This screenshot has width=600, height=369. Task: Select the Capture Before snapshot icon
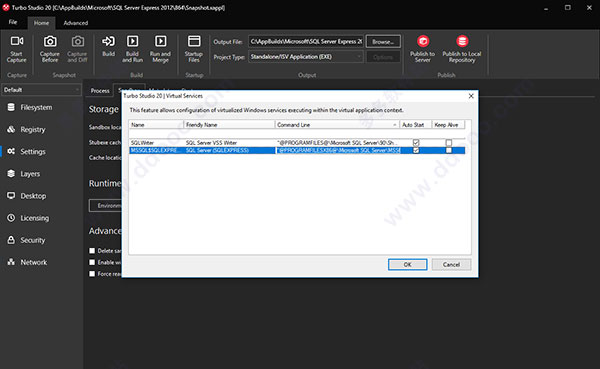click(50, 41)
